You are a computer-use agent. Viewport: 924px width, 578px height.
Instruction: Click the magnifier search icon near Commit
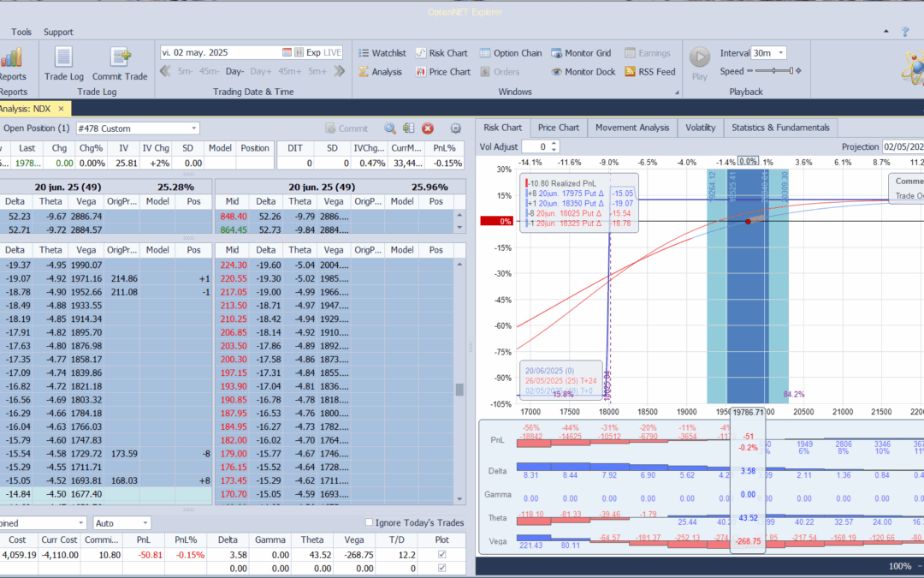[x=390, y=128]
